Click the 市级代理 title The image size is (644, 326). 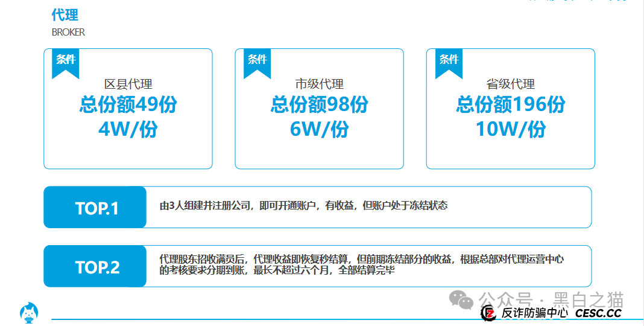(320, 85)
